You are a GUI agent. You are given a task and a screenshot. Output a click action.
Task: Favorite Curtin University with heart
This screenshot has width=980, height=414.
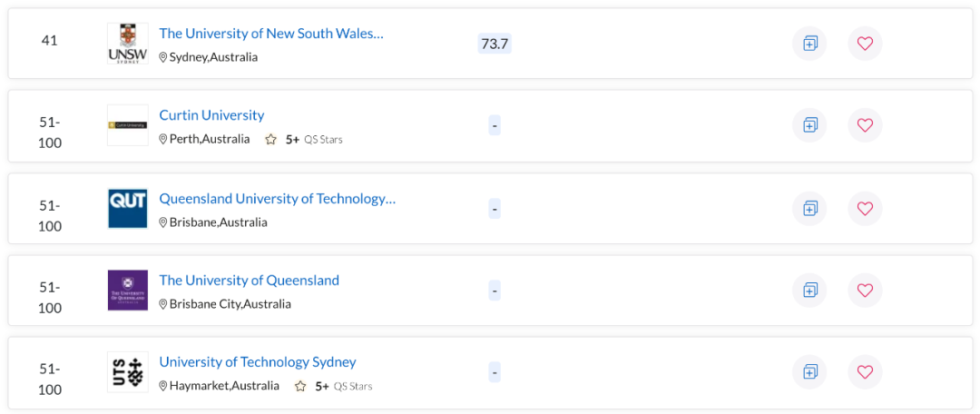865,125
